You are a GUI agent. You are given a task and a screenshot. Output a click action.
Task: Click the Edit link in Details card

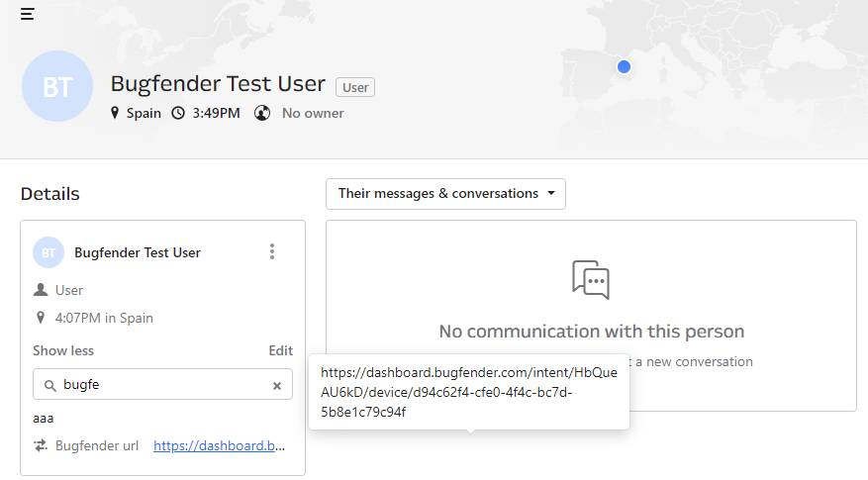pos(281,350)
